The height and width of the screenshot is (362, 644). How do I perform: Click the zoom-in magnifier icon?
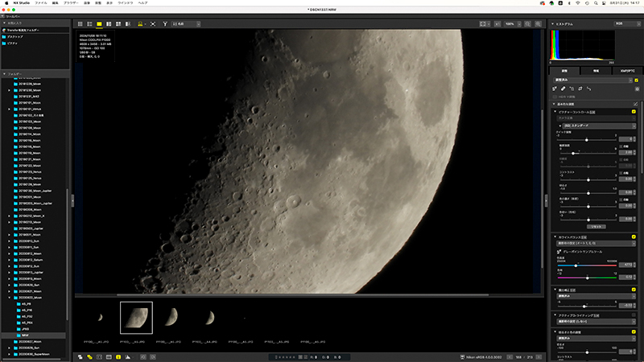coord(538,24)
